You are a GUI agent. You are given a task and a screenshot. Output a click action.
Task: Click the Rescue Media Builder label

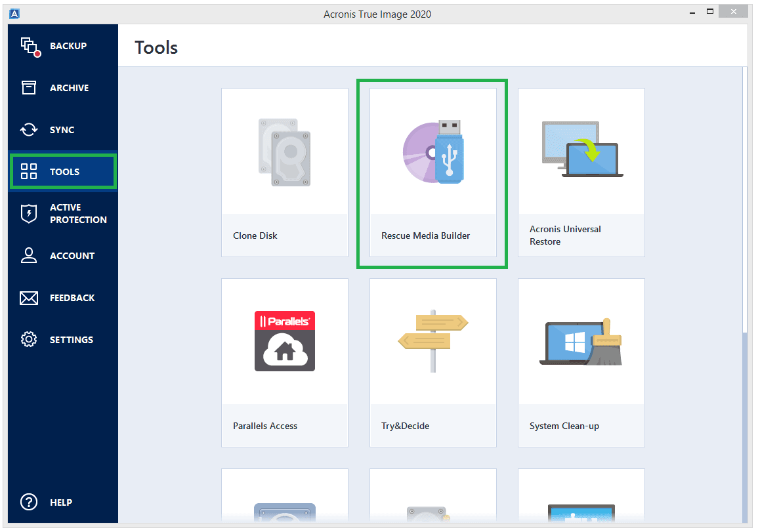click(425, 235)
